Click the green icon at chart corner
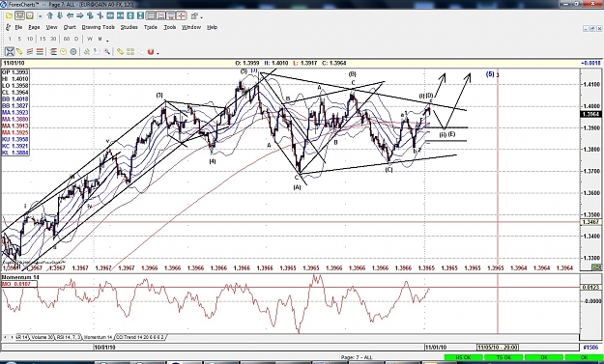The image size is (604, 364). coord(596,267)
